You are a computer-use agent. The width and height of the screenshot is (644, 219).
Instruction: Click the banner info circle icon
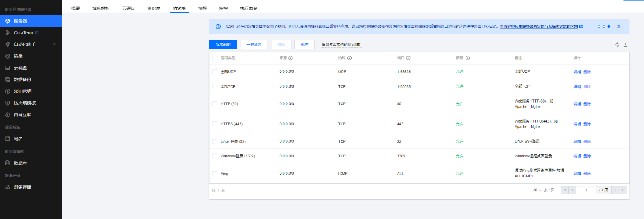(218, 27)
